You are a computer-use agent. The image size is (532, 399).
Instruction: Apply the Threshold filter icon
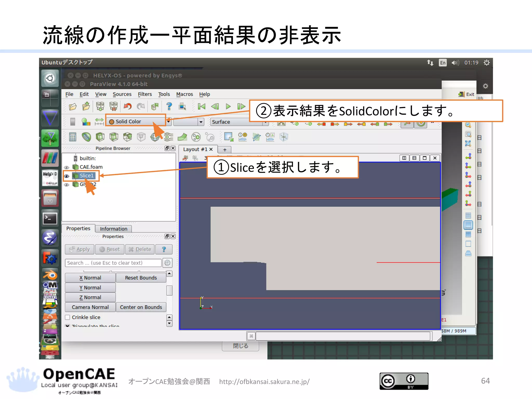point(127,137)
